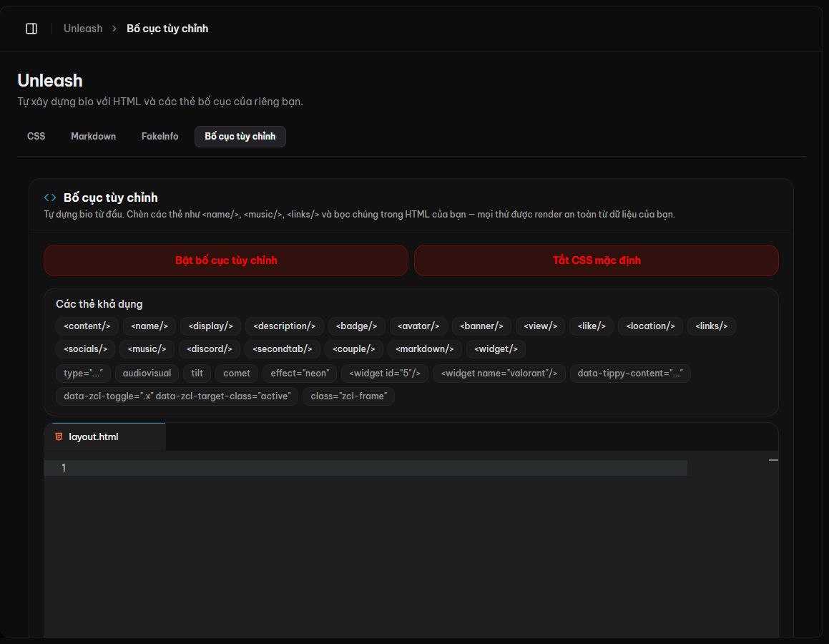
Task: Select the FakeInfo tab
Action: pos(160,137)
